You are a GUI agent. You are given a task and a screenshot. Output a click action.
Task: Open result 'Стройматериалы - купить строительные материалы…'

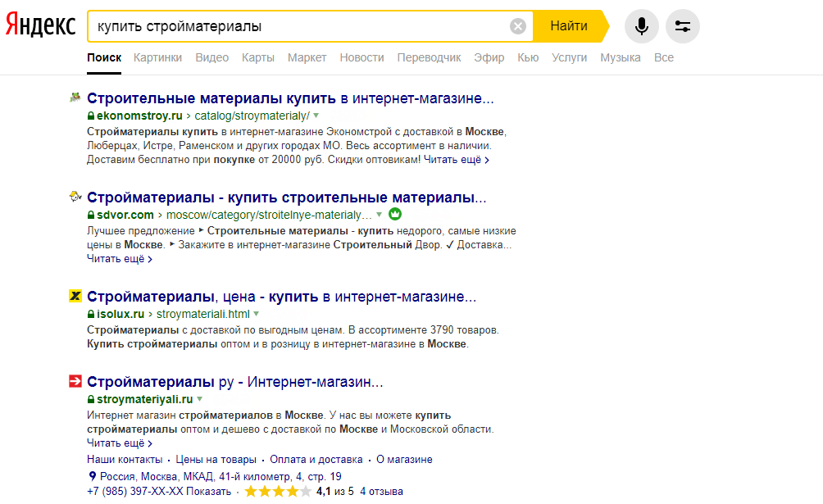click(x=287, y=198)
